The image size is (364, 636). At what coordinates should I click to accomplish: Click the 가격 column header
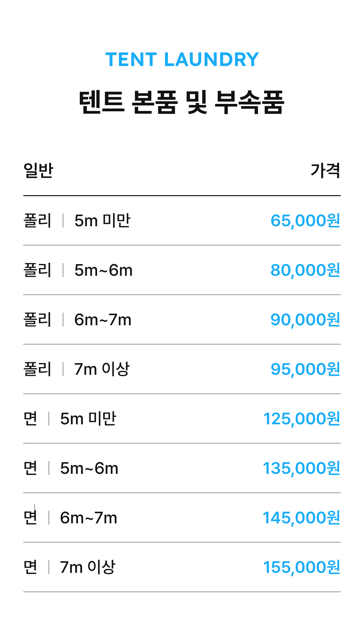pos(325,171)
